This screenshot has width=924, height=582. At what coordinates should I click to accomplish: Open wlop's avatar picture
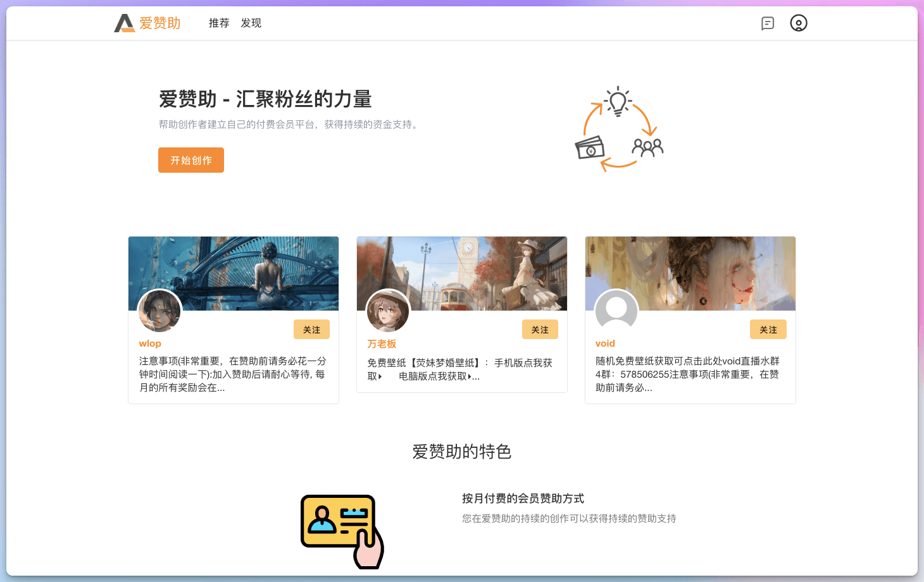159,311
